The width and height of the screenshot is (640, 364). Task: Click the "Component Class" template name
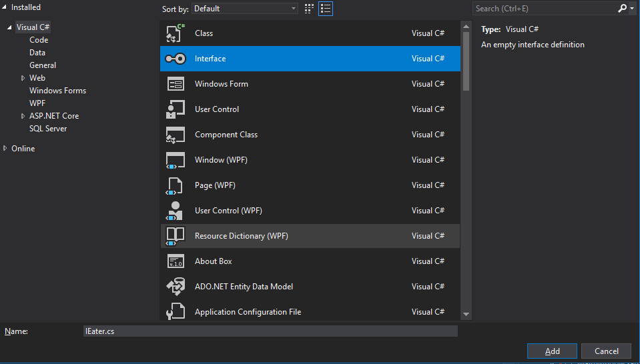click(x=226, y=135)
